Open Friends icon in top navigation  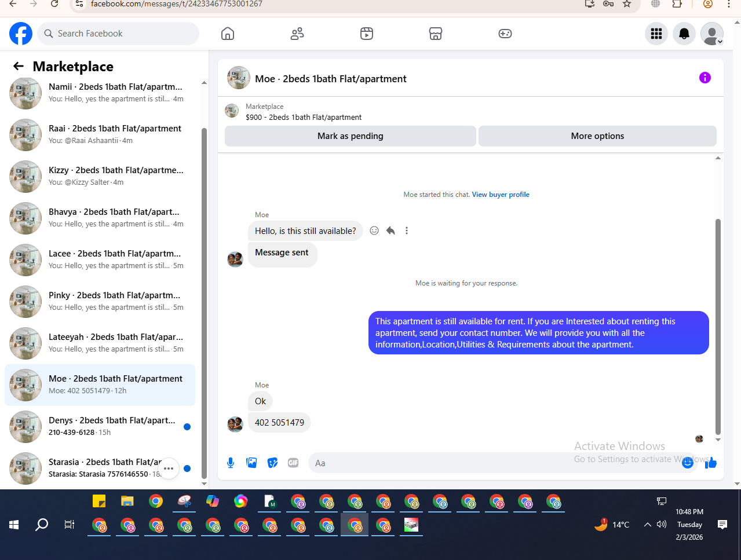(x=297, y=34)
